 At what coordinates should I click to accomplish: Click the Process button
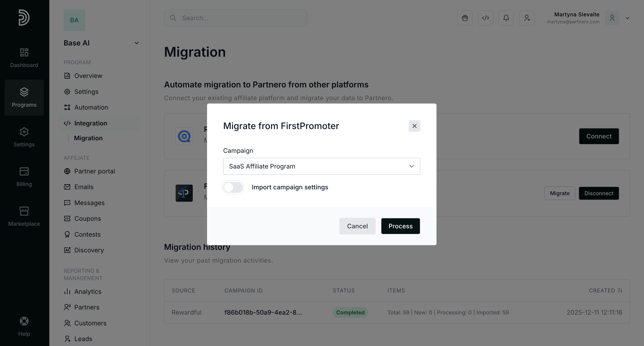(400, 226)
